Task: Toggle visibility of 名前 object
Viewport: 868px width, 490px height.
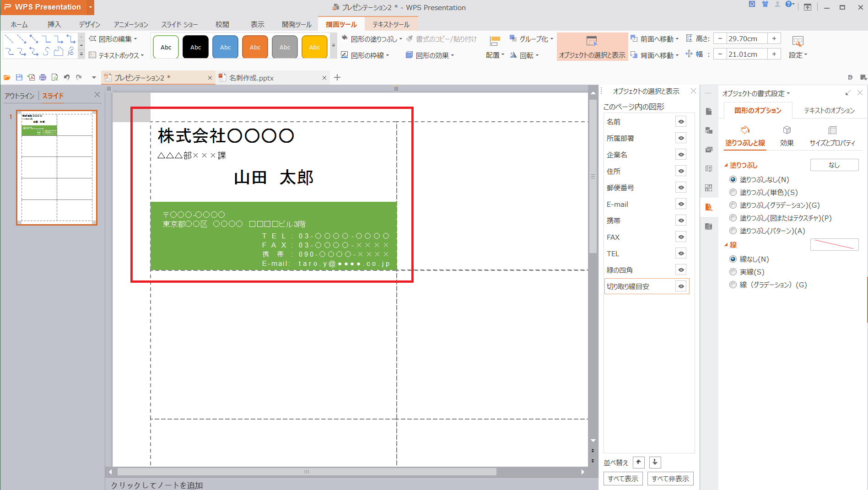Action: 681,122
